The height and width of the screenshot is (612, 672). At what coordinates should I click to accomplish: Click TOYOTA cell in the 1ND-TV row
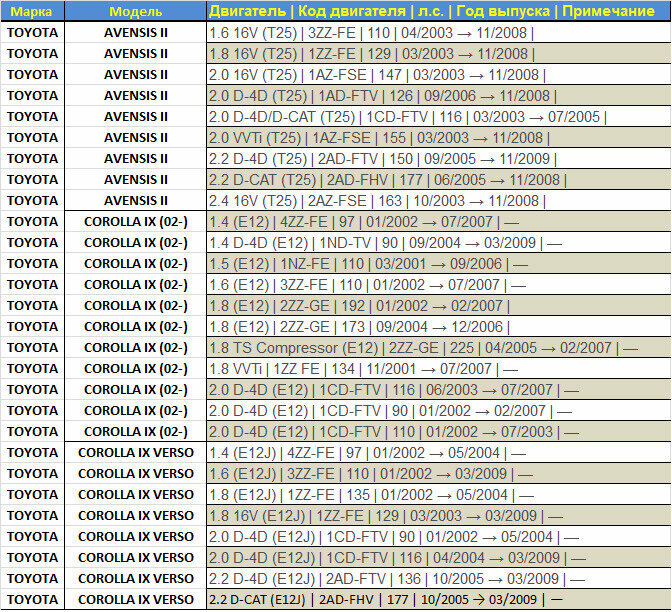tap(32, 243)
